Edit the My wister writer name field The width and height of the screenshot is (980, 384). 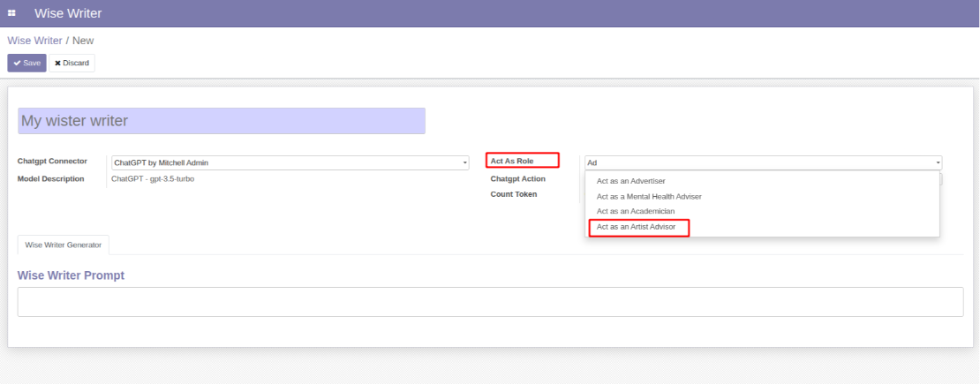(222, 121)
